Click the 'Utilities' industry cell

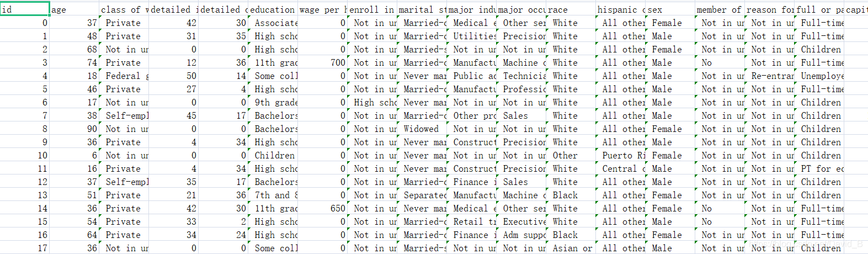click(472, 36)
